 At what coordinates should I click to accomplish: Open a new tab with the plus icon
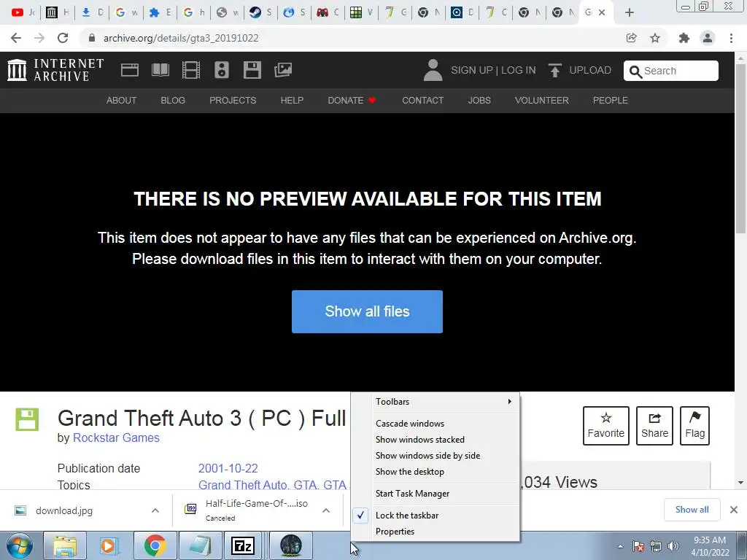tap(630, 12)
